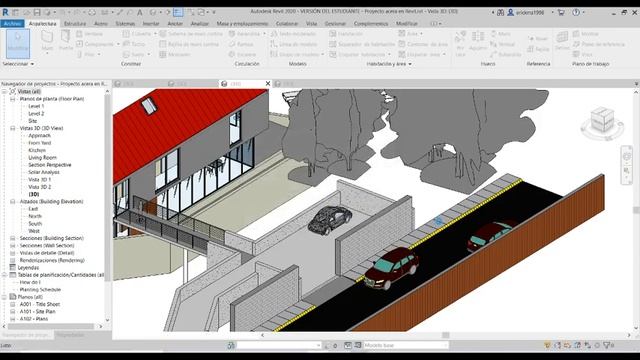
Task: Toggle the highlighted quick access toolbar icon
Action: [x=178, y=12]
